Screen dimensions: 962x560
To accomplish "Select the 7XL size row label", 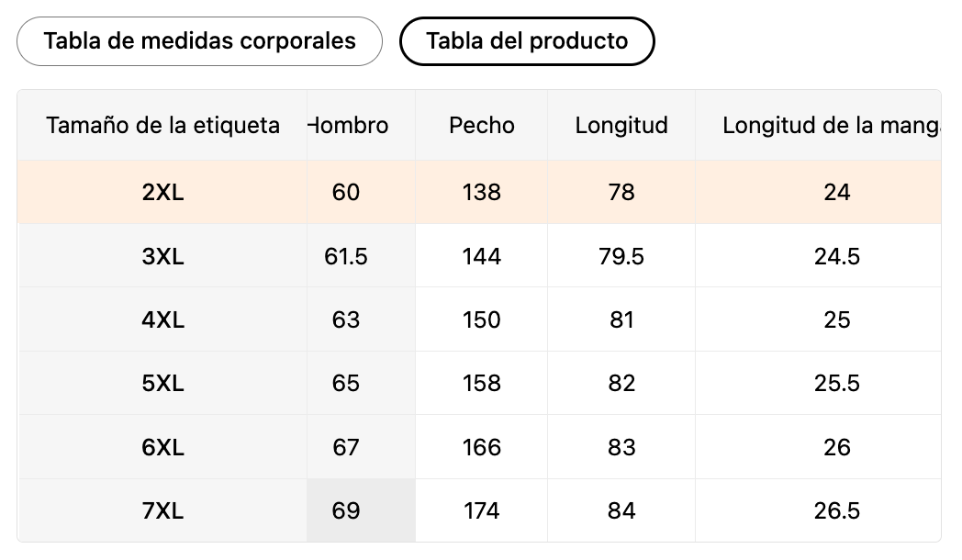I will point(162,510).
